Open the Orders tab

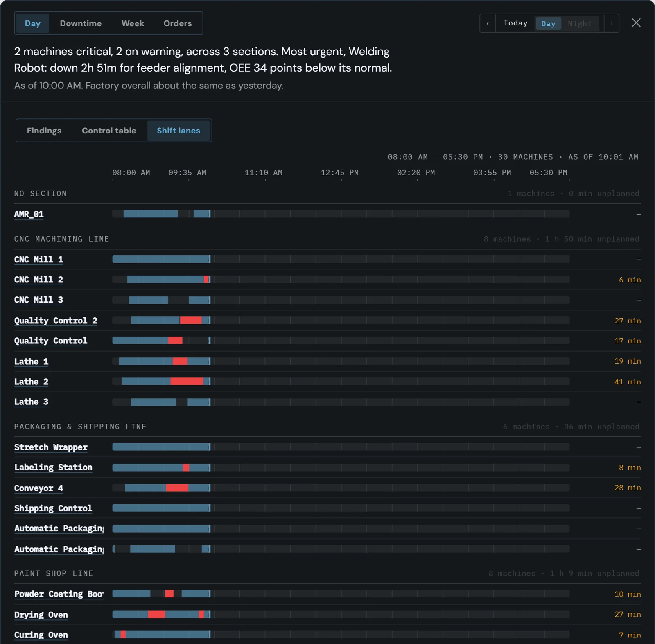tap(178, 23)
